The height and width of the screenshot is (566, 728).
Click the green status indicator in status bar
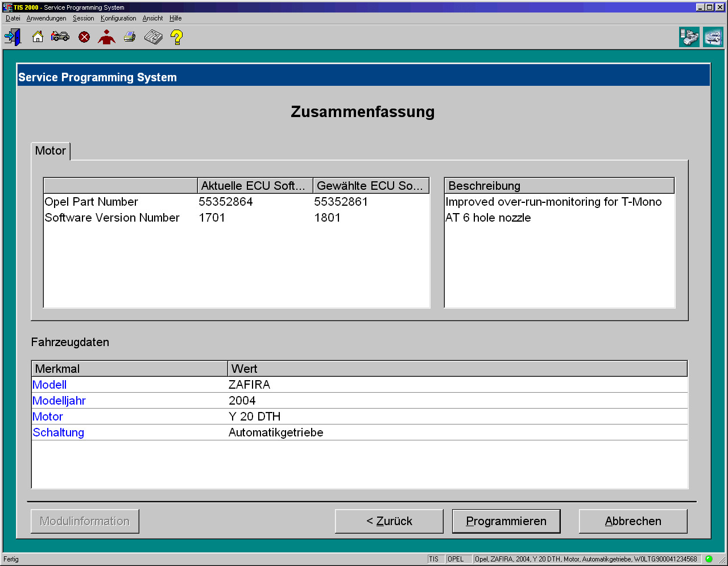coord(709,559)
